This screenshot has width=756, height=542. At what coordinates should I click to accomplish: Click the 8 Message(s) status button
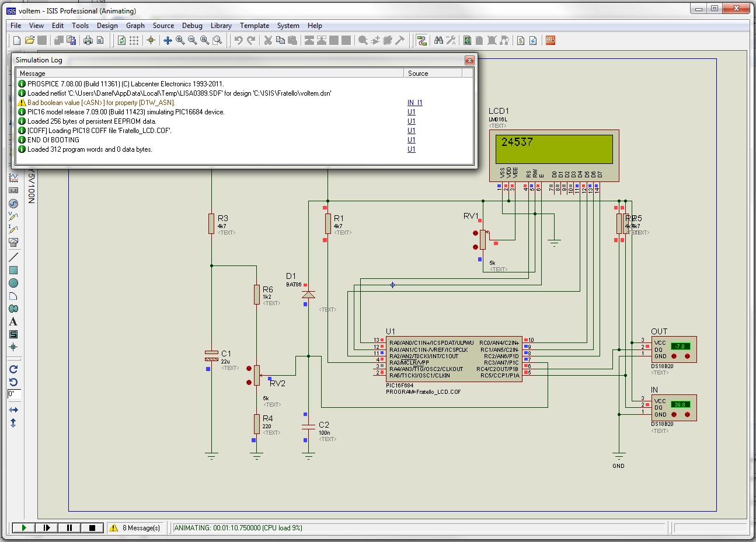pos(135,528)
